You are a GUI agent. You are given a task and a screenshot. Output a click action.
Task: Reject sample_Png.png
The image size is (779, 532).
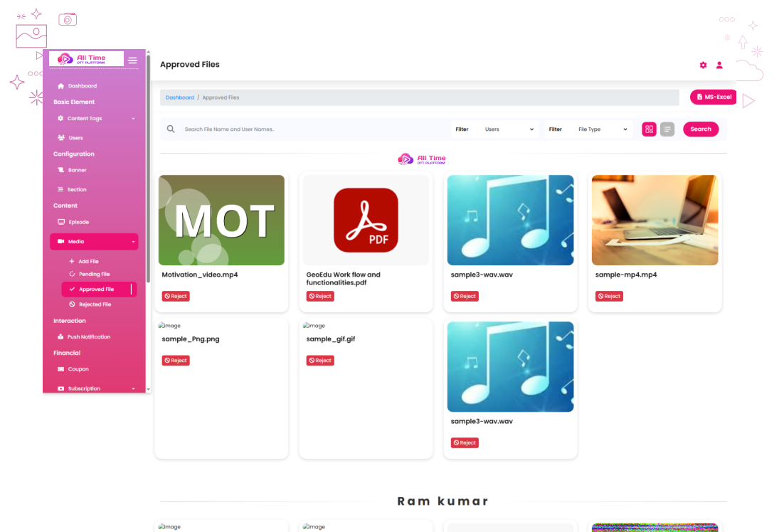coord(176,360)
